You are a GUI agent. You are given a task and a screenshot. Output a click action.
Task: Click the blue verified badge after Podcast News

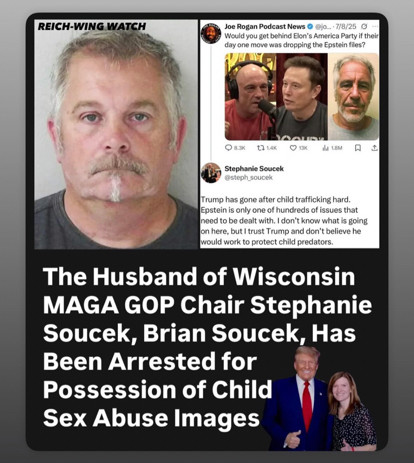pyautogui.click(x=310, y=26)
